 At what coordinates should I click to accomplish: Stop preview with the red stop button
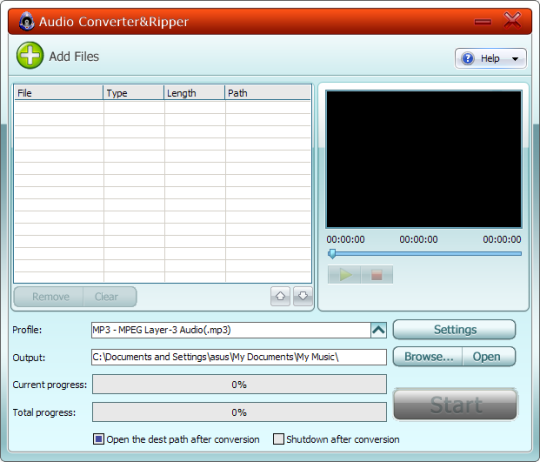click(377, 274)
